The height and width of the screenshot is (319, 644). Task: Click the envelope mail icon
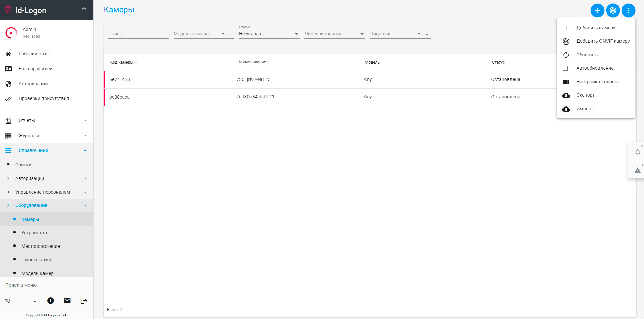[67, 301]
